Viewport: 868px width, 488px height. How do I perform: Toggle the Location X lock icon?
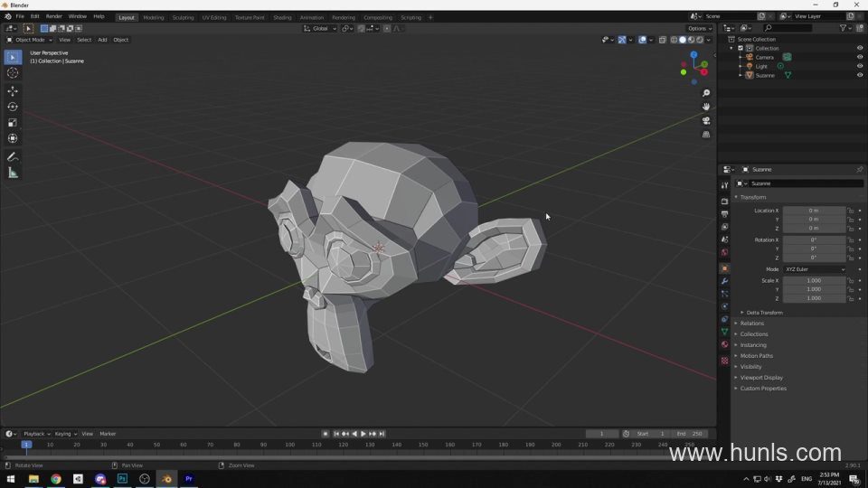tap(851, 211)
